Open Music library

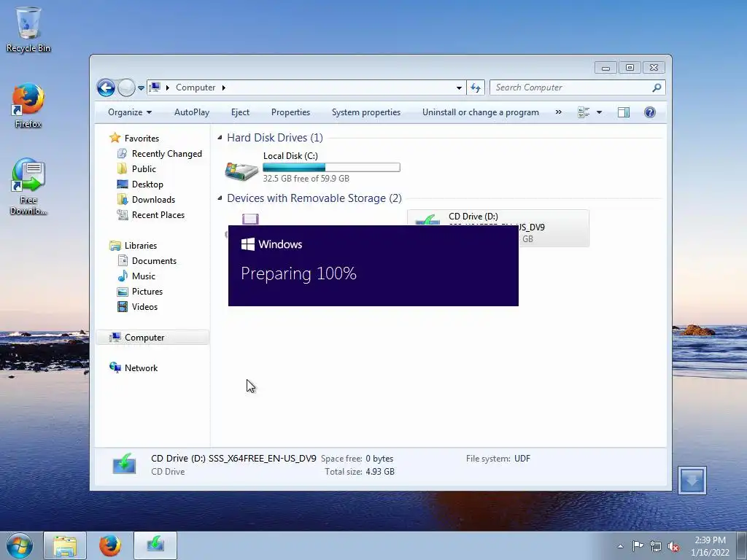144,276
